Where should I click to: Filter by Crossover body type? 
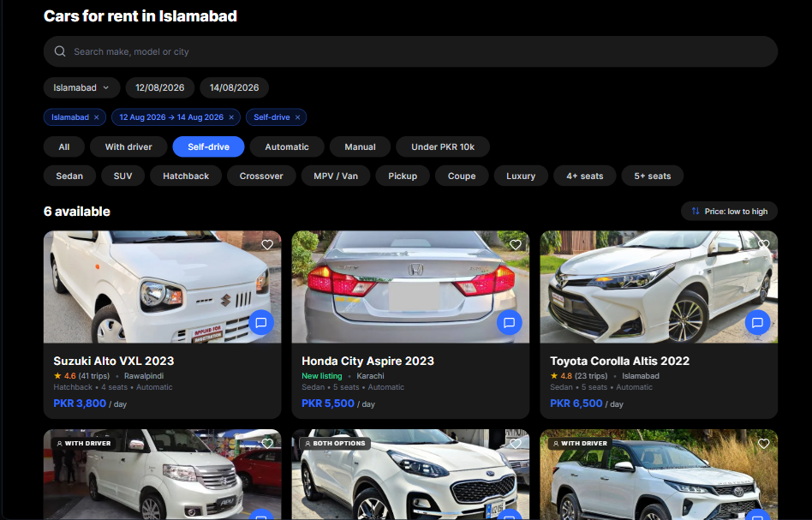coord(261,176)
